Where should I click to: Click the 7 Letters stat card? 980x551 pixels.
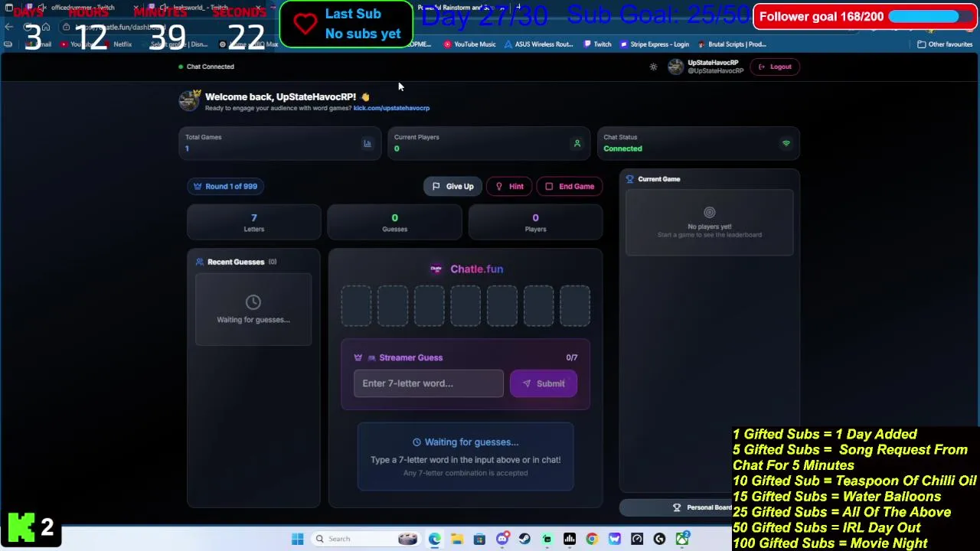[254, 223]
